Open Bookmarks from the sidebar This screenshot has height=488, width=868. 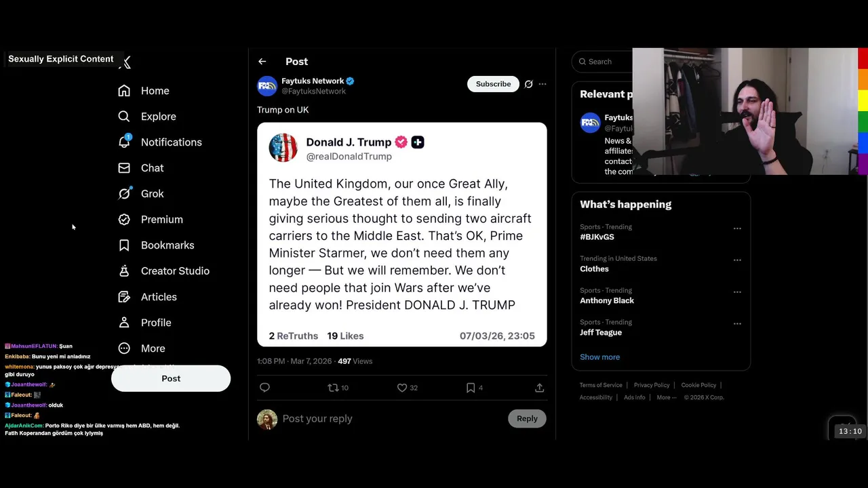pos(156,245)
